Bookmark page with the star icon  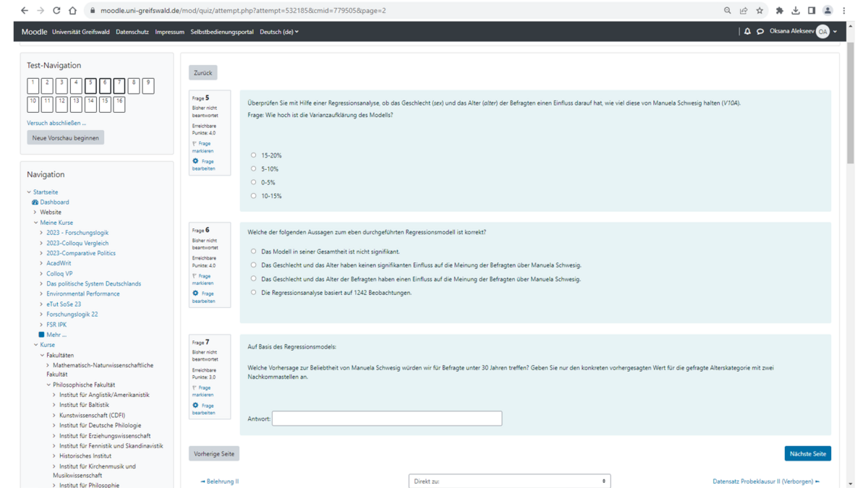pos(759,11)
